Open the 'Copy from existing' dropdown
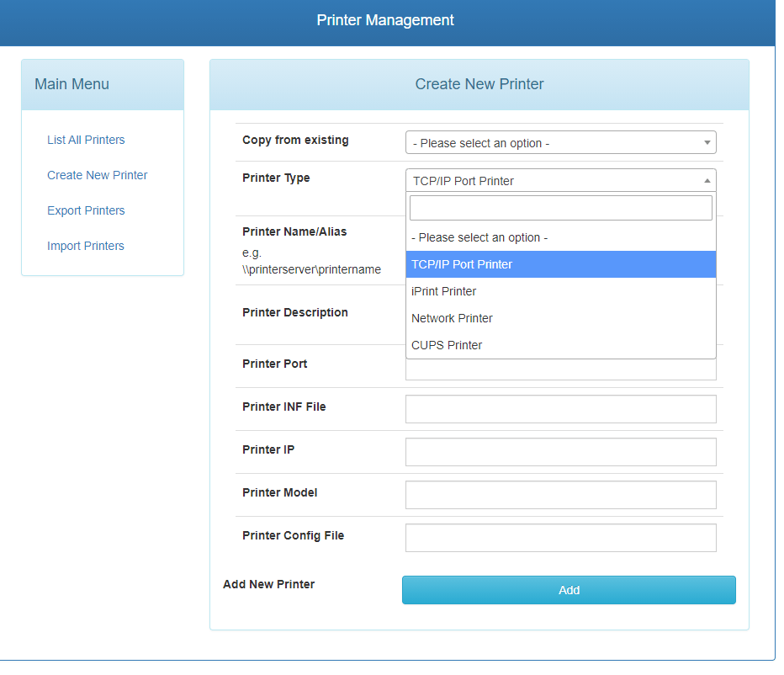The width and height of the screenshot is (784, 675). pyautogui.click(x=561, y=142)
